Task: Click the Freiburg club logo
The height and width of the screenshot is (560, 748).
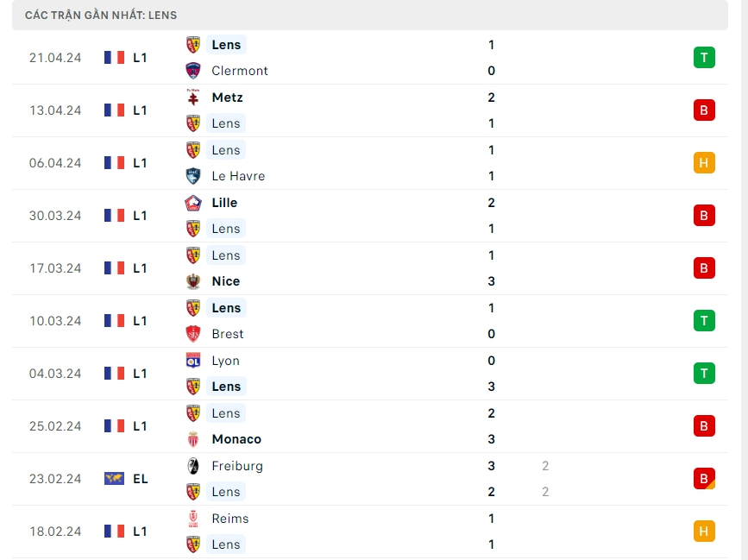Action: [x=193, y=466]
